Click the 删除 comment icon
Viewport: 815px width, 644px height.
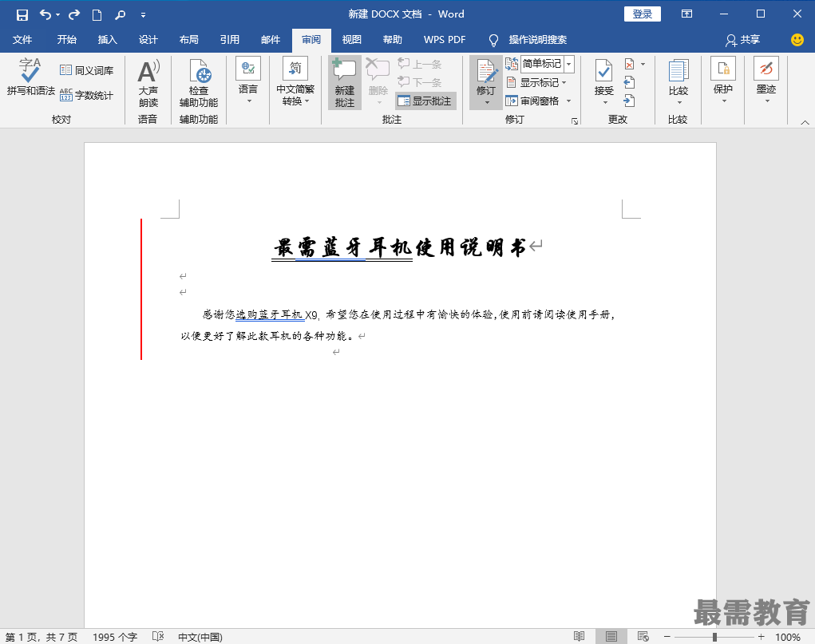coord(378,69)
